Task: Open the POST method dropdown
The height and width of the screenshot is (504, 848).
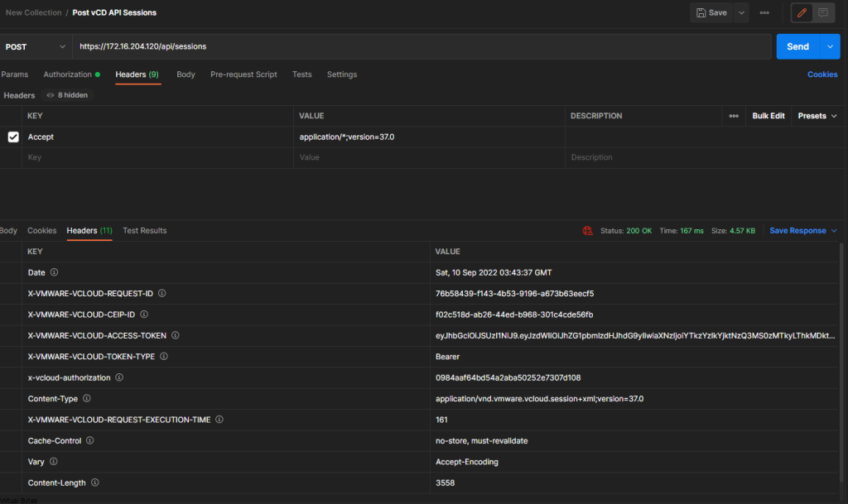Action: point(36,47)
